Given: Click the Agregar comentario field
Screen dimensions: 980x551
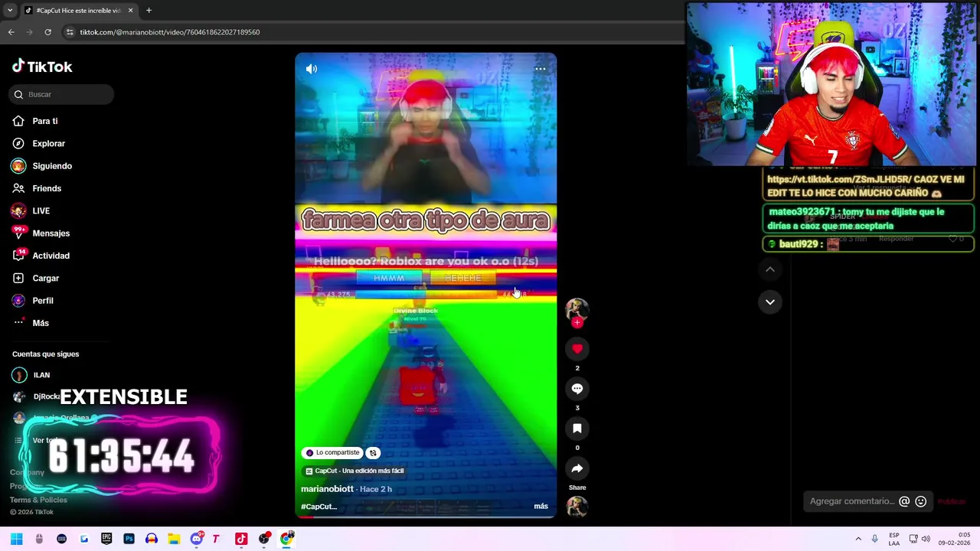Looking at the screenshot, I should click(x=852, y=501).
